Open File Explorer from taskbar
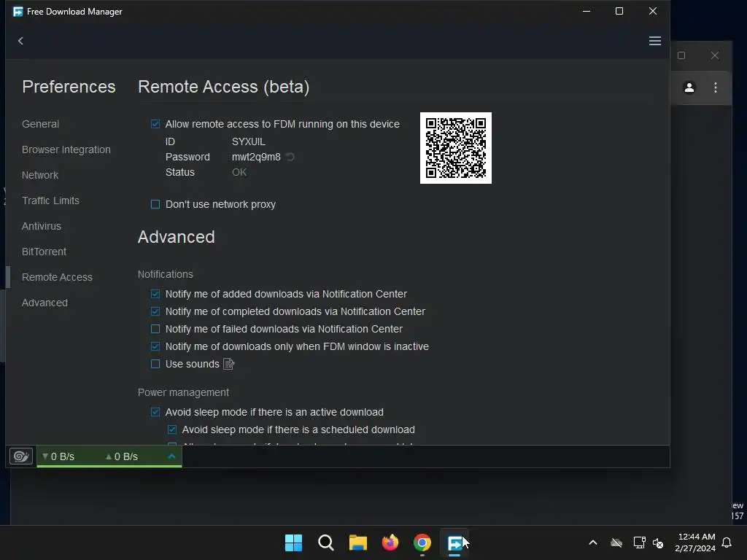The image size is (747, 560). tap(357, 542)
